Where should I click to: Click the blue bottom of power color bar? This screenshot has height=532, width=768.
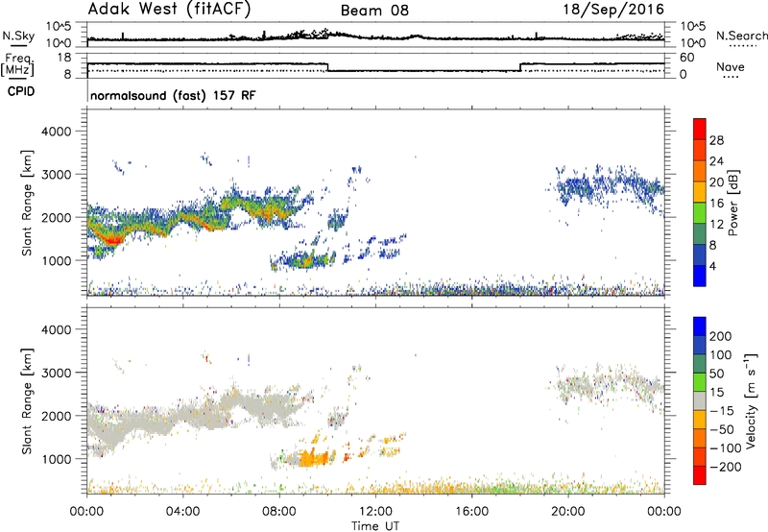coord(700,276)
